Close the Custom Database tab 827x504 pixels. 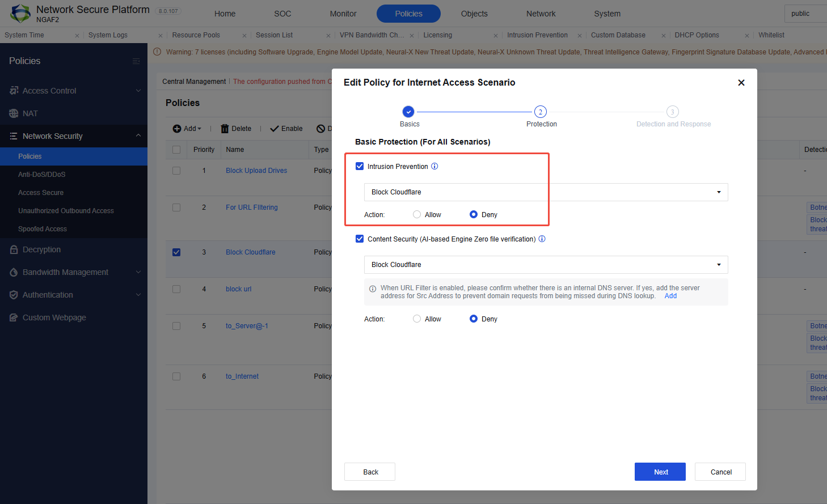click(664, 36)
